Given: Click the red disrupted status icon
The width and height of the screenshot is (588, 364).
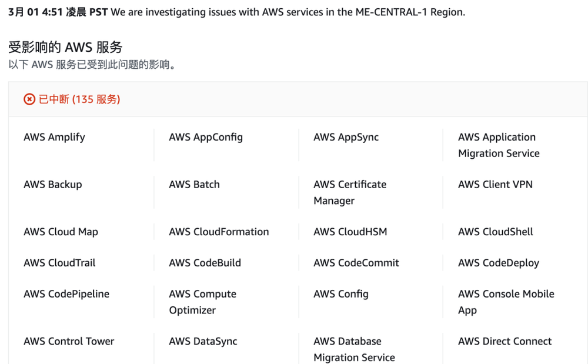Looking at the screenshot, I should (x=29, y=99).
